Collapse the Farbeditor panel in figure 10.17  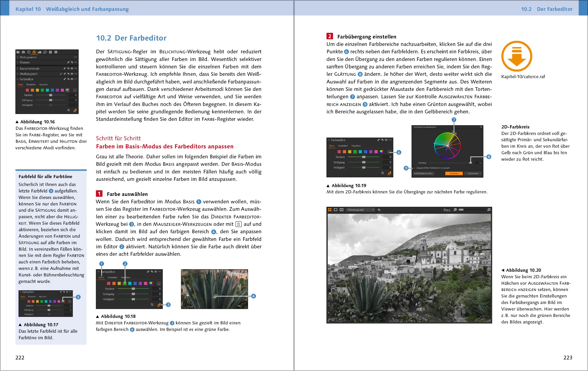[x=20, y=292]
